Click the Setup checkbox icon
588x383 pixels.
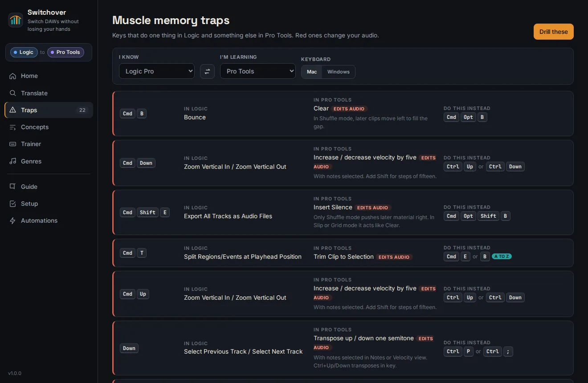[x=13, y=204]
